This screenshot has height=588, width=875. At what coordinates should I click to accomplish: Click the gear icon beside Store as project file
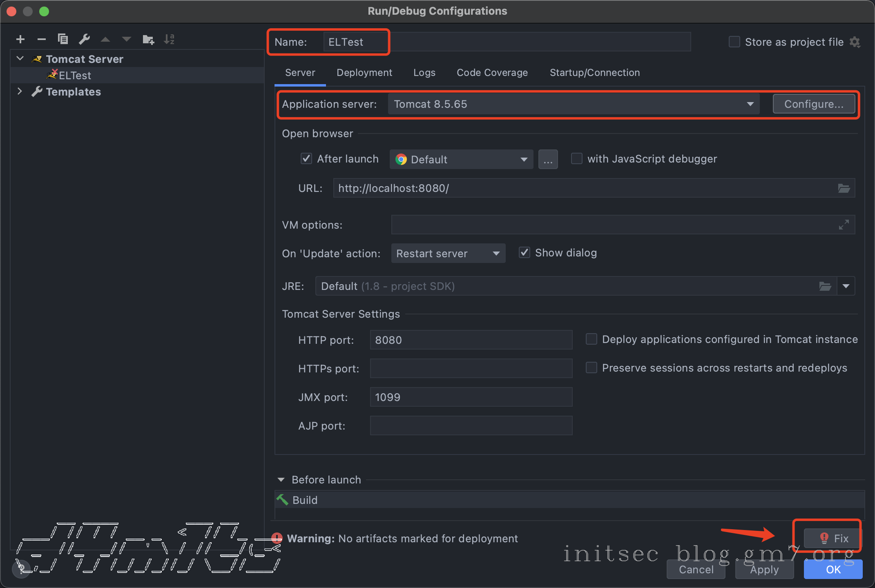point(855,42)
